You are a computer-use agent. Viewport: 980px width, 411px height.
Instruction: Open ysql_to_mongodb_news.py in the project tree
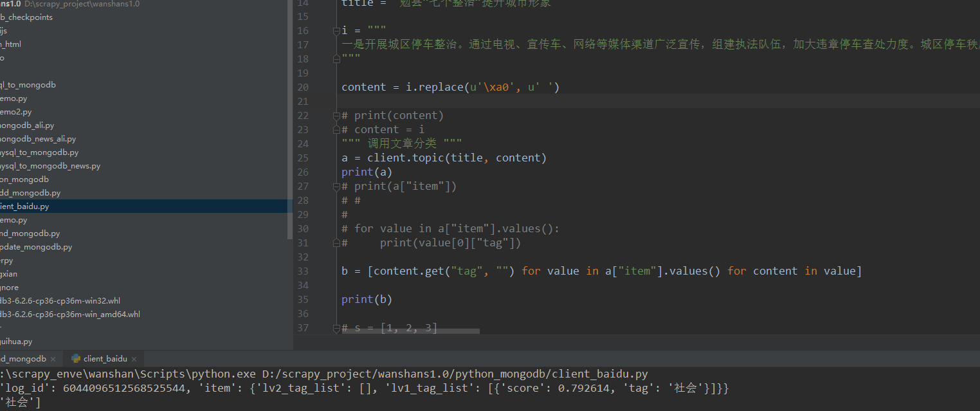click(x=50, y=166)
